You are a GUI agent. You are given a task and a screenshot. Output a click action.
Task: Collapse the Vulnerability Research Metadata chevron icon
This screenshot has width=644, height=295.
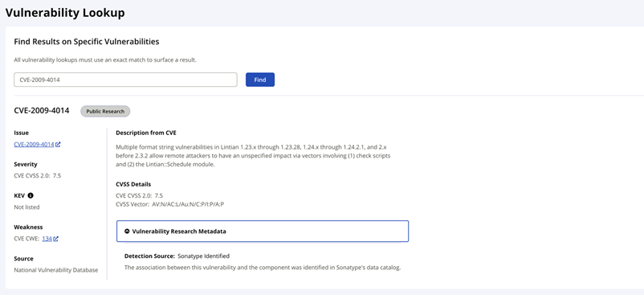pyautogui.click(x=127, y=231)
